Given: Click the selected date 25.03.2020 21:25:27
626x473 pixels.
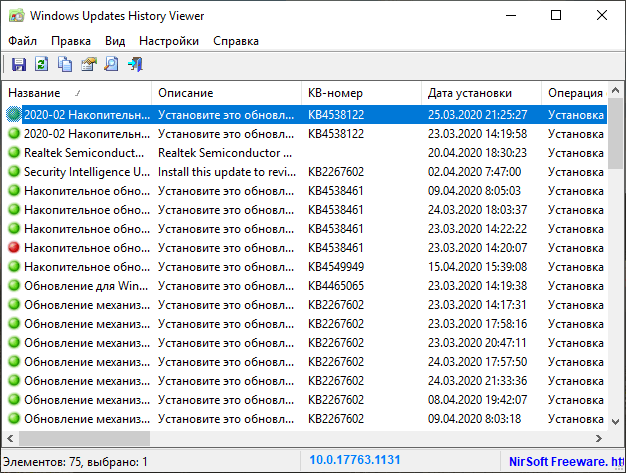Looking at the screenshot, I should pos(477,115).
